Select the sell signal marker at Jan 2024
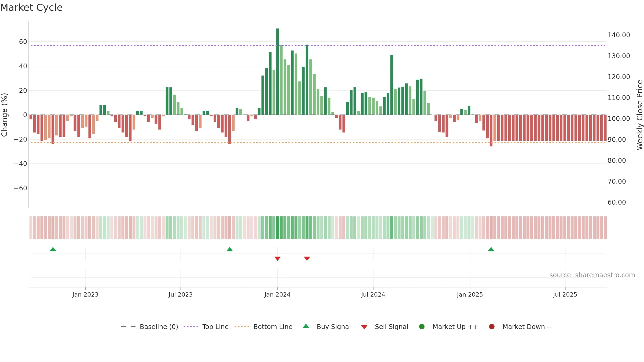644x362 pixels. coord(277,258)
